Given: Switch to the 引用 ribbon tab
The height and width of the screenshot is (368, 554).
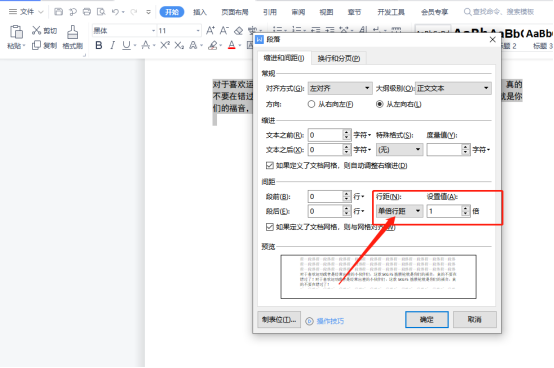Looking at the screenshot, I should tap(270, 12).
